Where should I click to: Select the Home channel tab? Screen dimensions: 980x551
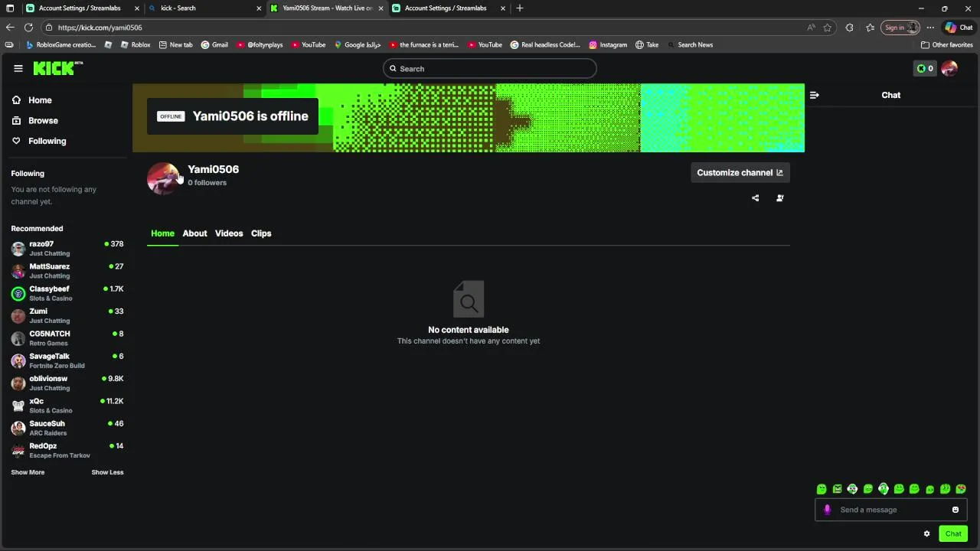pos(162,233)
